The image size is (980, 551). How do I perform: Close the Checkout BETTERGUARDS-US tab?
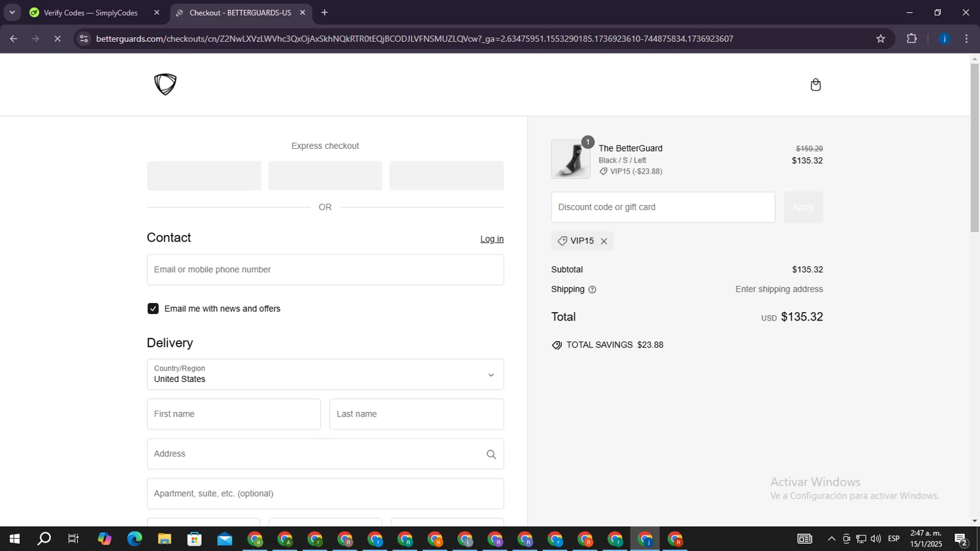302,12
